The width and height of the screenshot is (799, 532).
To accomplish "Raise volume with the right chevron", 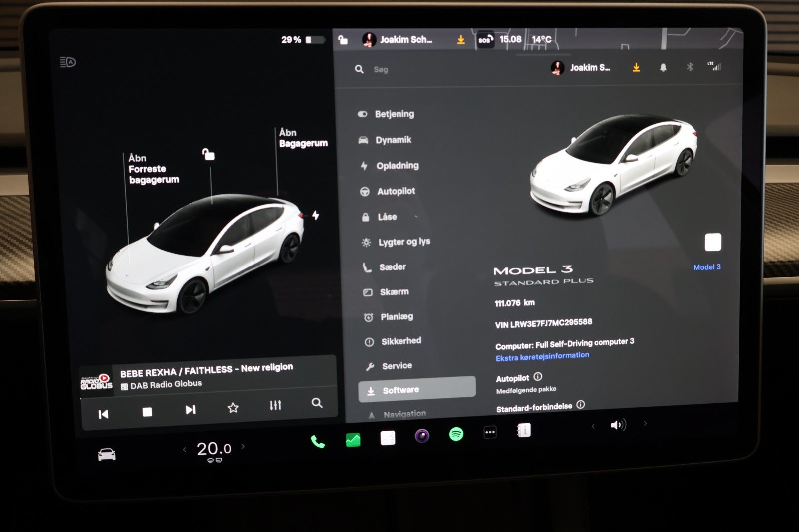I will click(x=645, y=423).
